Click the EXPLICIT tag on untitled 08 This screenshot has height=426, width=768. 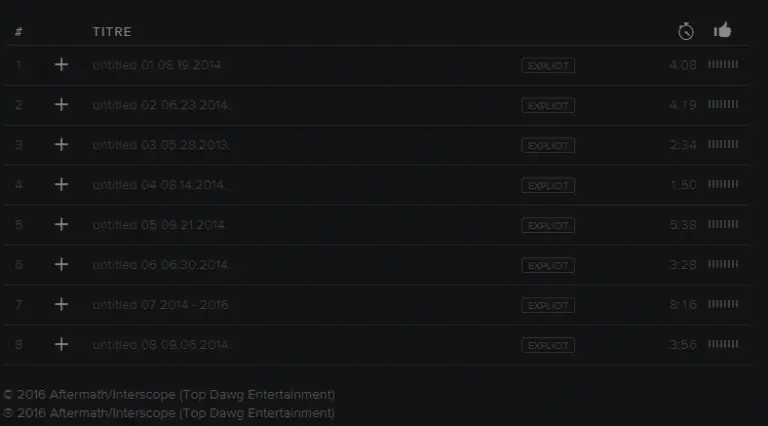548,345
